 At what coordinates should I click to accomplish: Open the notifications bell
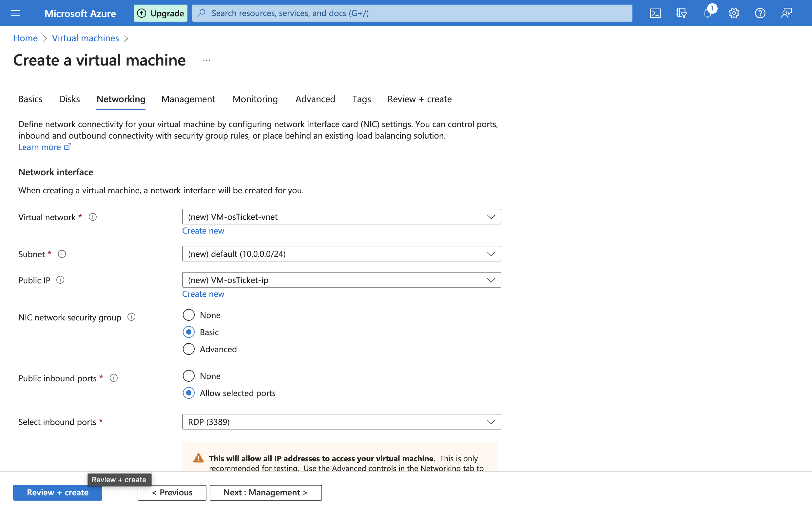707,13
